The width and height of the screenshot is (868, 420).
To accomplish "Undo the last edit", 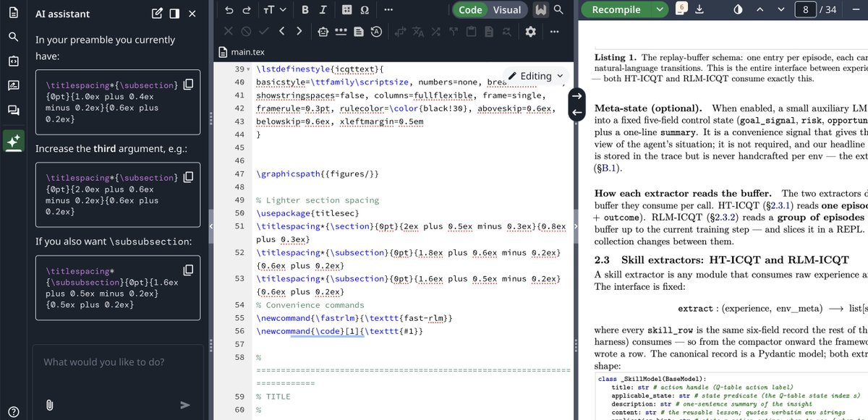I will [229, 10].
